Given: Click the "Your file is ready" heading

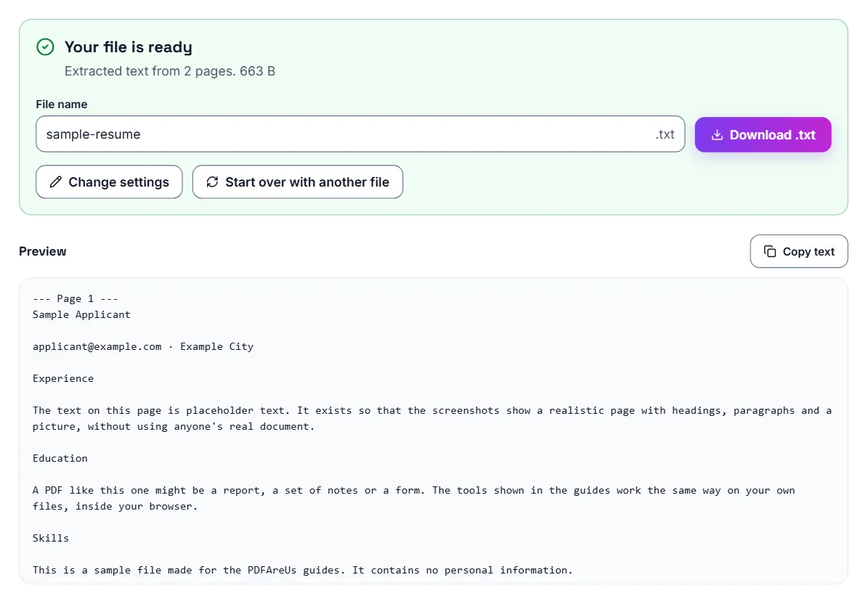Looking at the screenshot, I should pyautogui.click(x=129, y=47).
